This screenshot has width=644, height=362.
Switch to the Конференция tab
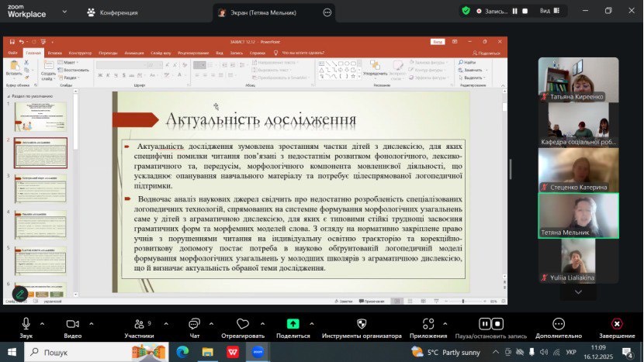pos(113,12)
